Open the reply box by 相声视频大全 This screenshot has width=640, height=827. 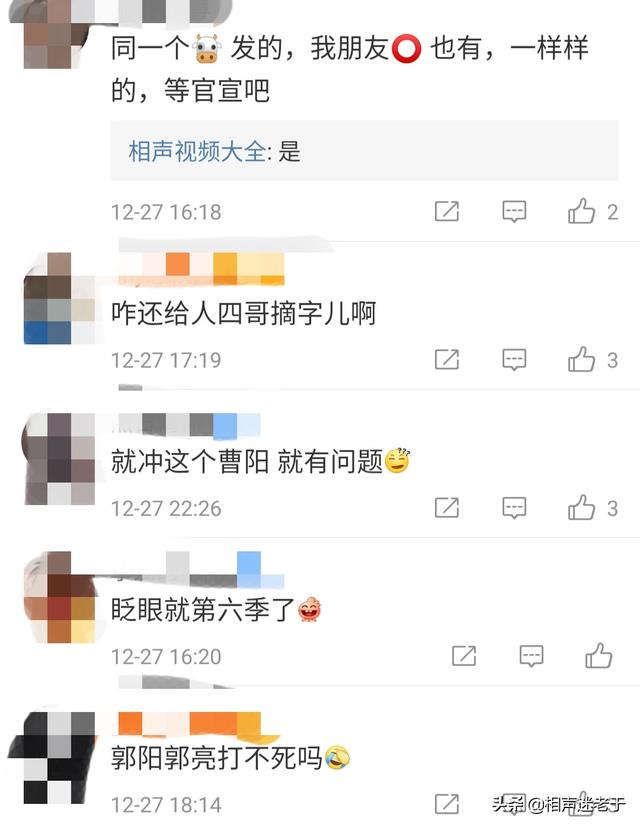pyautogui.click(x=364, y=151)
